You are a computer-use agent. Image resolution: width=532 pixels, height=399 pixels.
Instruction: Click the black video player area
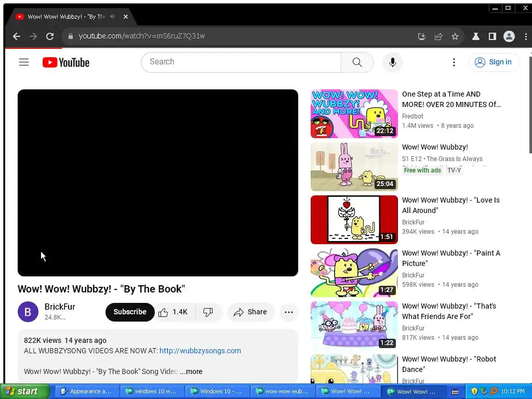click(x=158, y=182)
